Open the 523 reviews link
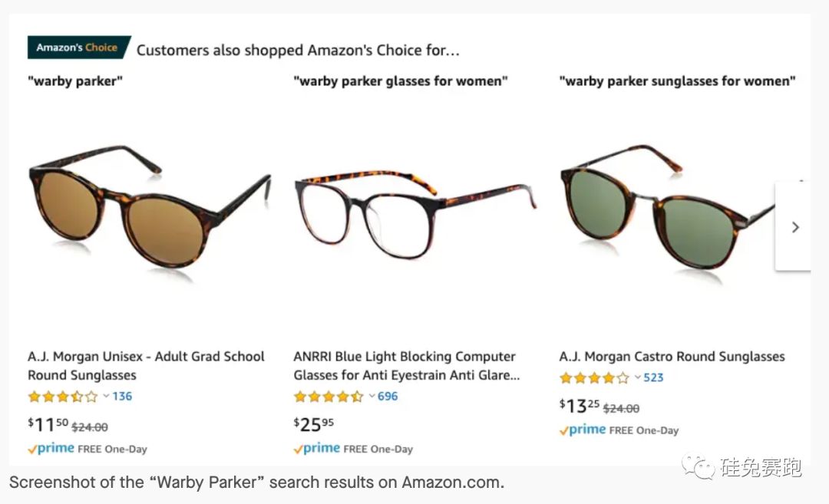 tap(653, 377)
